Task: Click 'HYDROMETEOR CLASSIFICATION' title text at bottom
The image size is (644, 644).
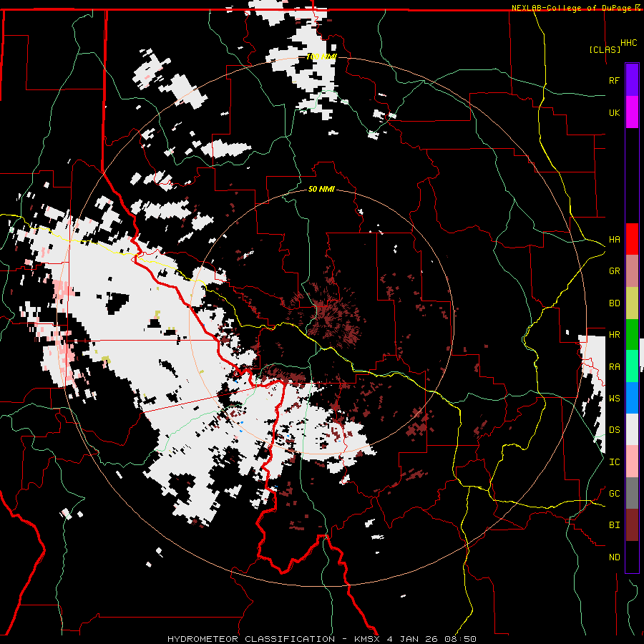Action: [251, 639]
